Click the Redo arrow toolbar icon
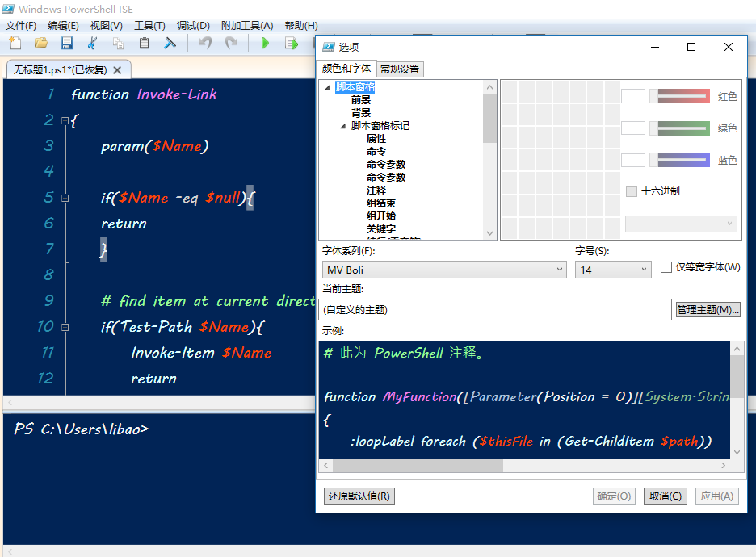The height and width of the screenshot is (557, 756). (232, 44)
